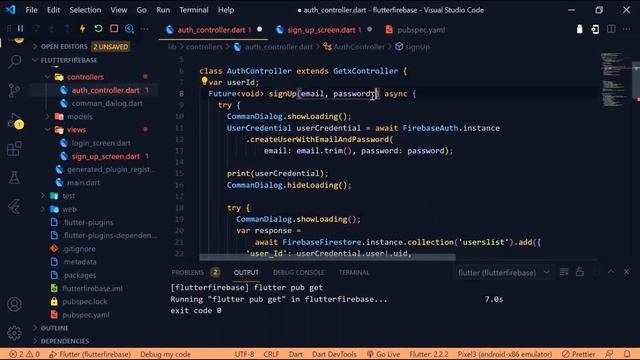640x360 pixels.
Task: Open Flutter widget inspector icon
Action: pyautogui.click(x=129, y=29)
